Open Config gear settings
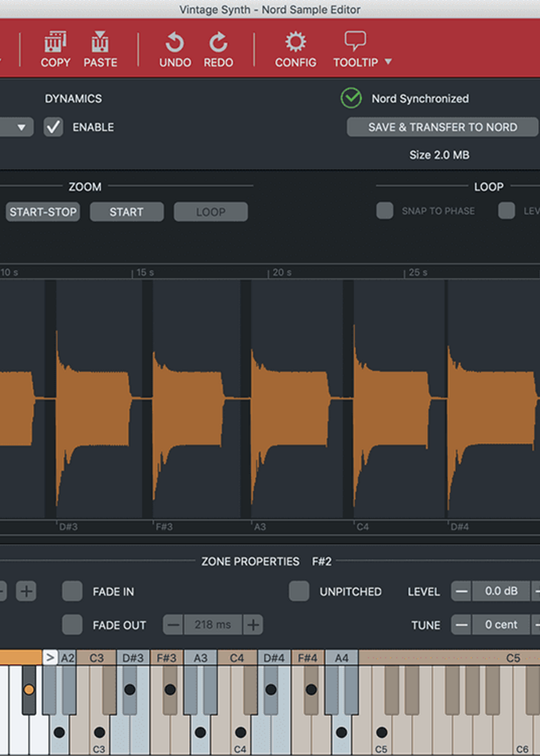The height and width of the screenshot is (756, 540). [x=295, y=42]
